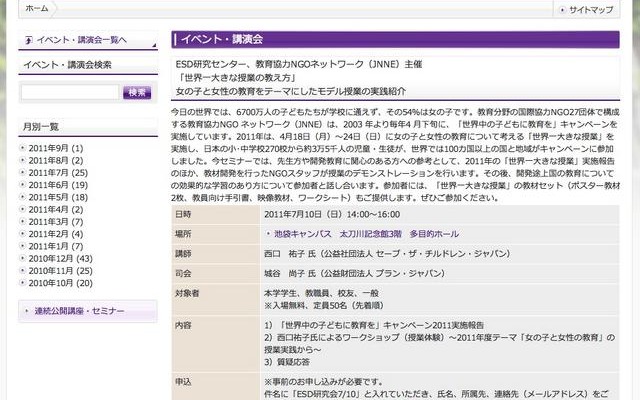Open the 2011年8月 (2) archive
This screenshot has width=640, height=400.
tap(56, 160)
